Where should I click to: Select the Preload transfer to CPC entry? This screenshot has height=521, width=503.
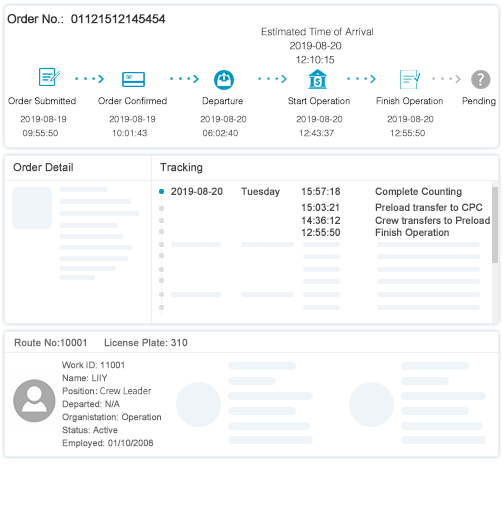point(429,207)
